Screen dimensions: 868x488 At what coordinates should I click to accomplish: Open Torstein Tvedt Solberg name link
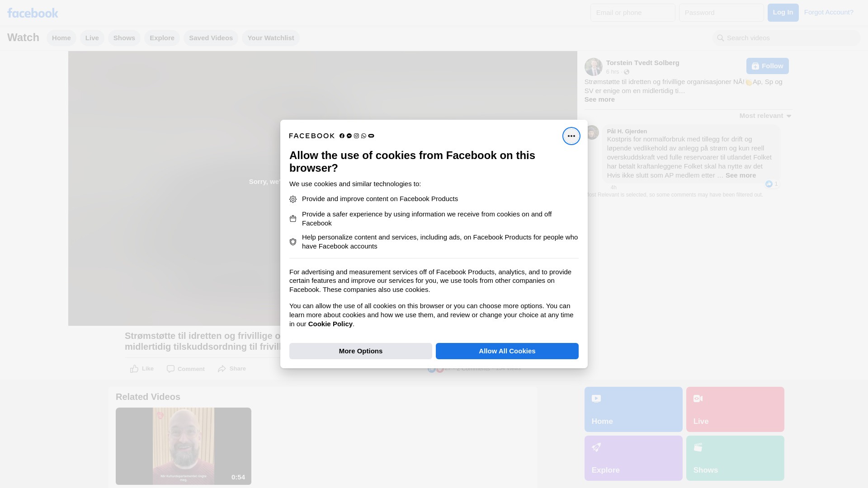click(x=642, y=63)
